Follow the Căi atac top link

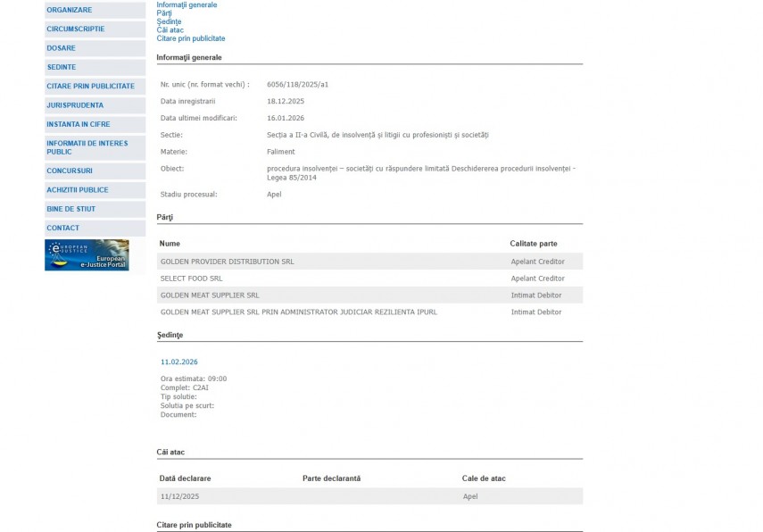170,30
